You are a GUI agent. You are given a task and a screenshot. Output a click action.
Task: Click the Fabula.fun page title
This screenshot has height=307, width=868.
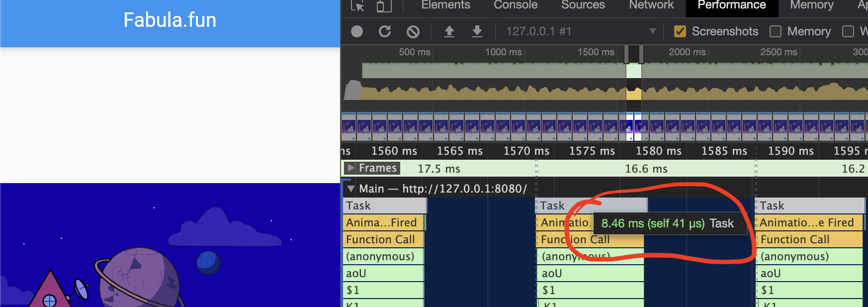(170, 20)
